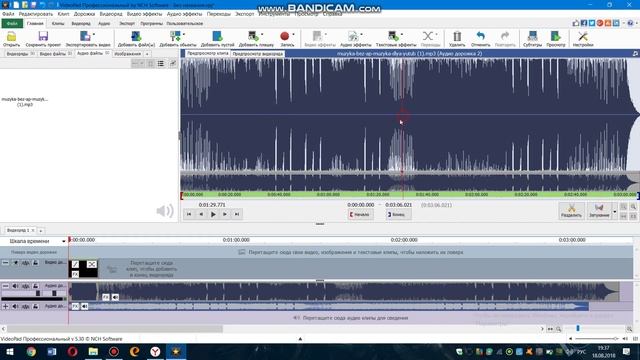Switch to the Клипы ribbon tab
The width and height of the screenshot is (640, 360).
click(x=58, y=24)
